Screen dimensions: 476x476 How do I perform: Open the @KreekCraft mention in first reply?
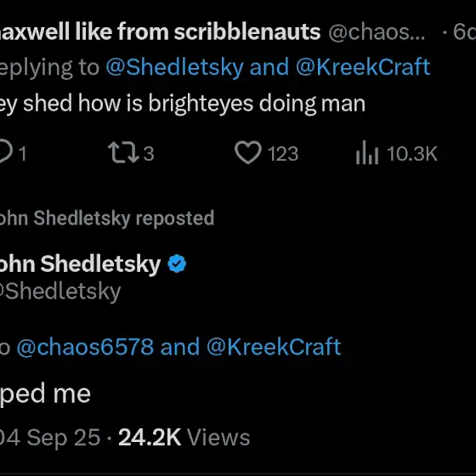point(363,67)
